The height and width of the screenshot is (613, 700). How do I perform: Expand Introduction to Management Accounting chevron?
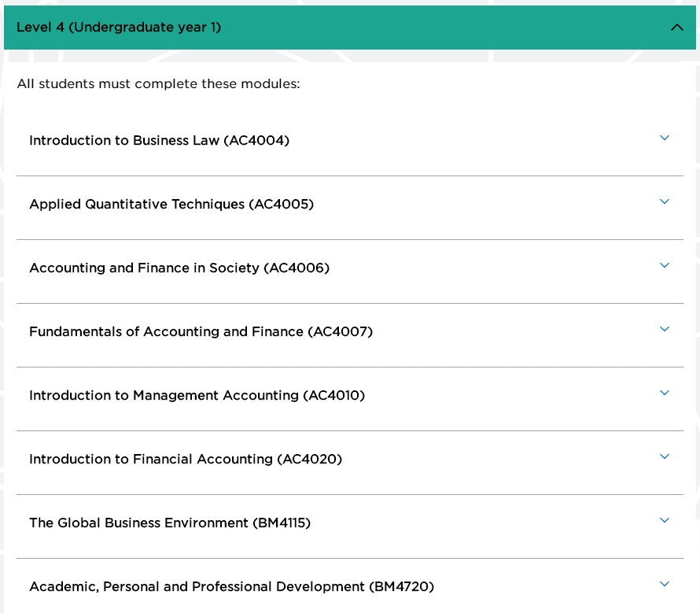pos(665,393)
